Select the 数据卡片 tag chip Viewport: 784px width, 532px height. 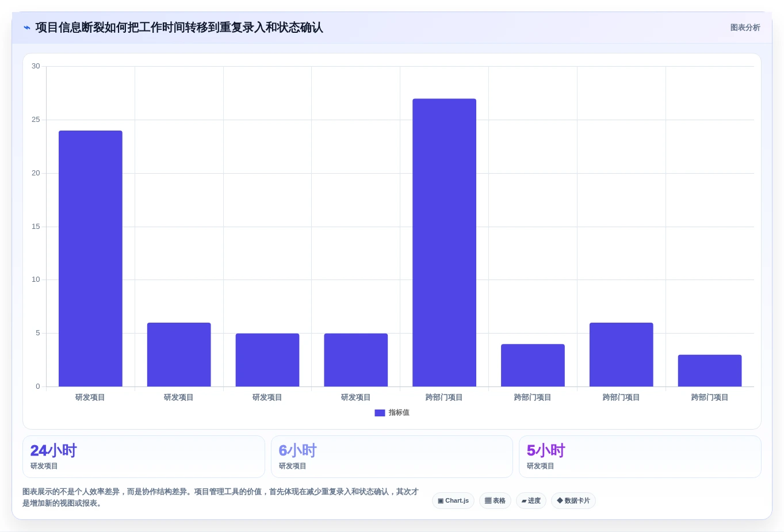[573, 501]
